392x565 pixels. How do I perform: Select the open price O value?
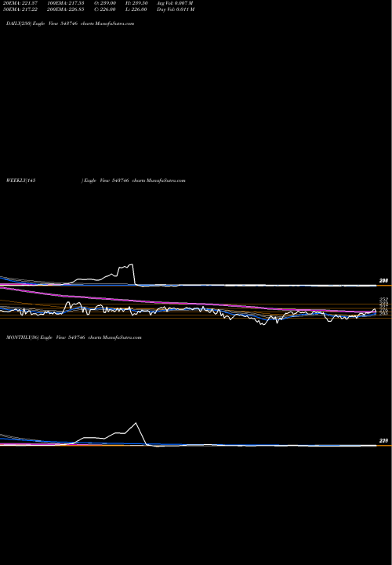coord(107,3)
